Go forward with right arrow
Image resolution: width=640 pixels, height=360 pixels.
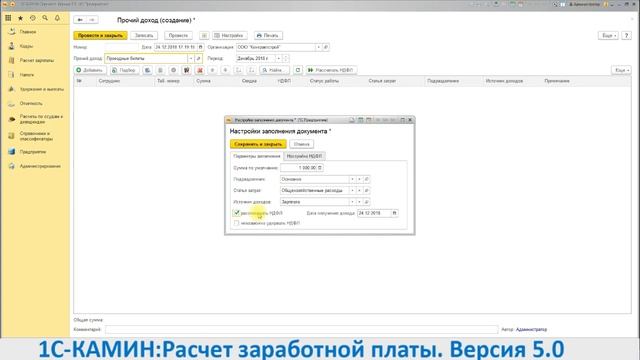tap(92, 20)
